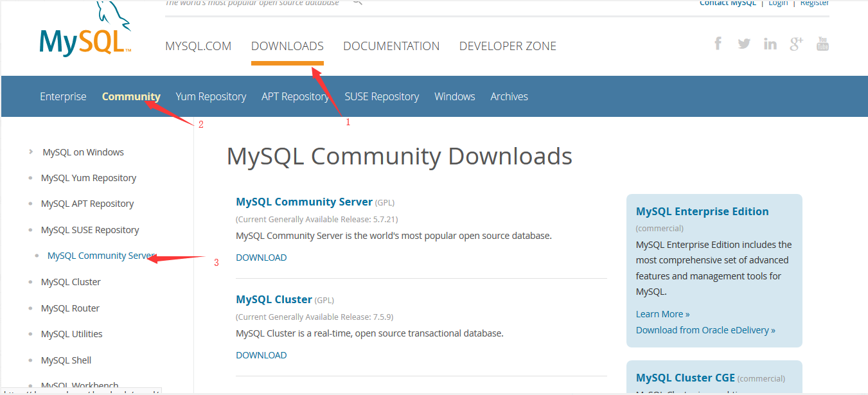Screen dimensions: 868x395
Task: Select the Community sub-navigation item
Action: 131,96
